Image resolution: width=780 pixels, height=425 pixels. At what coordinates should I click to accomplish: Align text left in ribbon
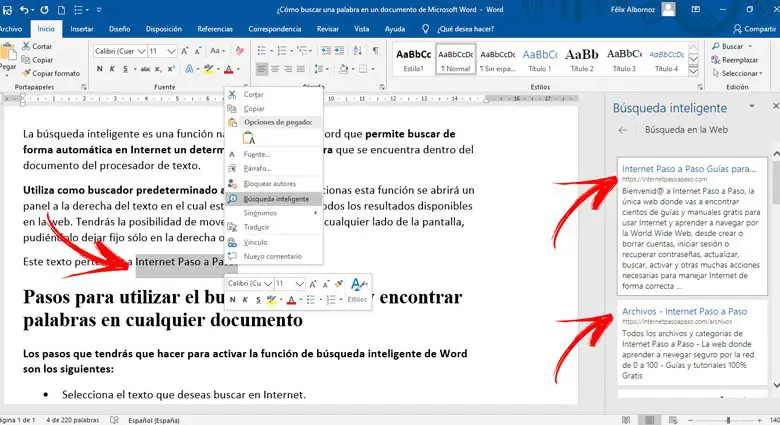[262, 69]
